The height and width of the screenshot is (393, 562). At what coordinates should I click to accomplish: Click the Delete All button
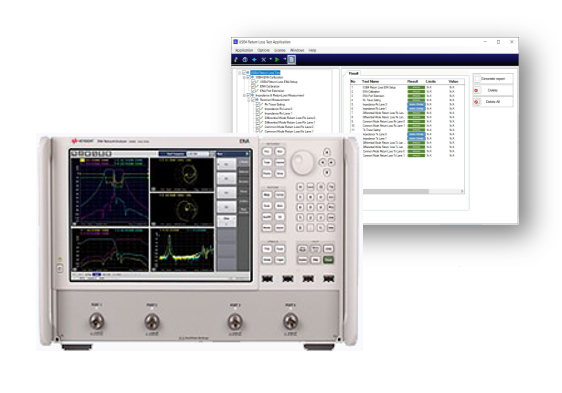coord(493,102)
